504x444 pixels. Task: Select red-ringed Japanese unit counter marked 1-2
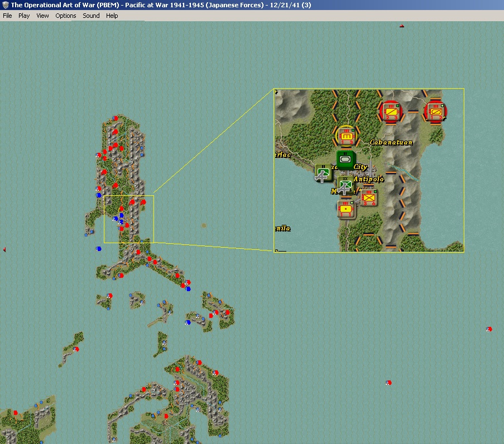(435, 112)
